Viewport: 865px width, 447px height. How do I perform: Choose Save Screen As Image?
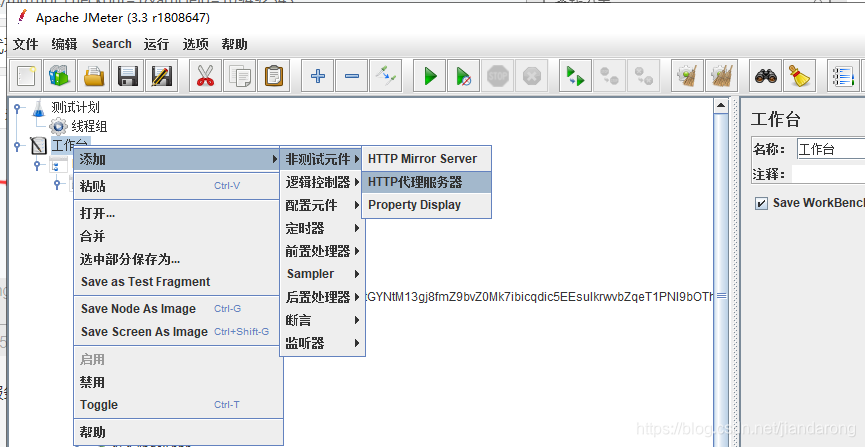coord(178,332)
